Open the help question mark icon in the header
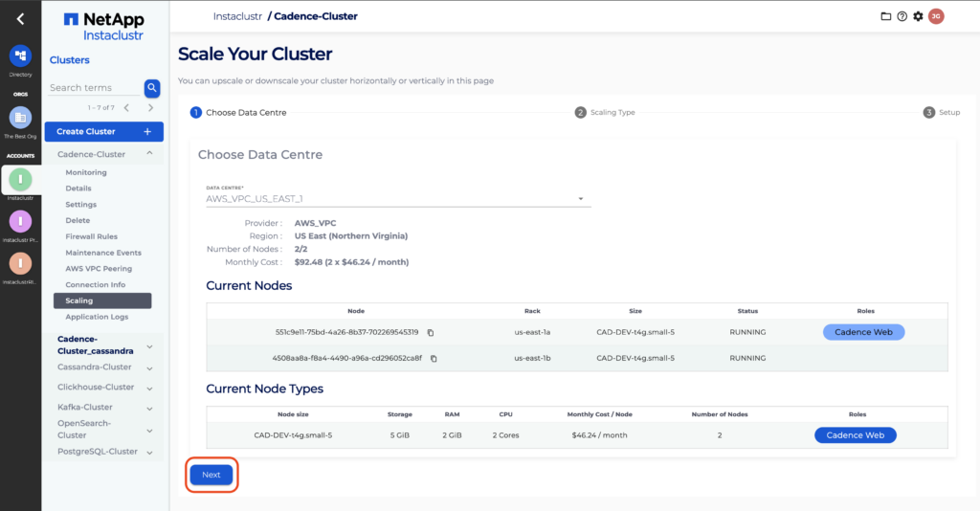Viewport: 980px width, 511px height. pyautogui.click(x=902, y=16)
